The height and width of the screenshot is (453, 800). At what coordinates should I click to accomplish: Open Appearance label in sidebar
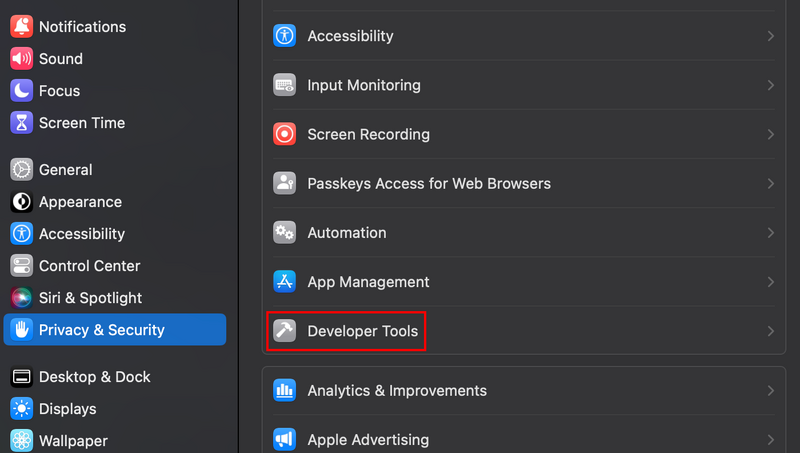80,202
